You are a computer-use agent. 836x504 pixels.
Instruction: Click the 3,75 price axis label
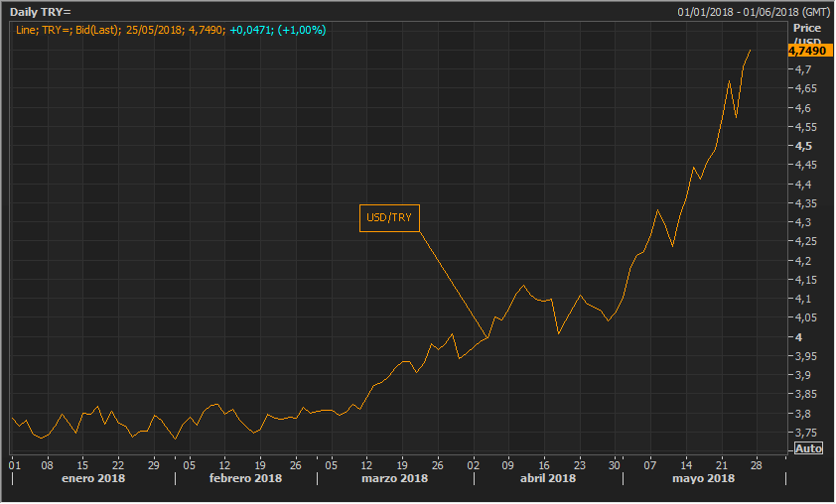click(805, 433)
